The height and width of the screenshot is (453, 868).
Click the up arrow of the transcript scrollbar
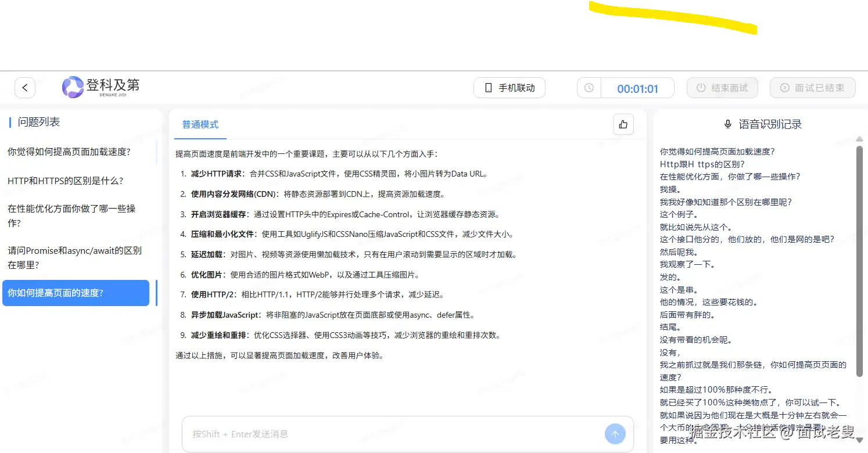pyautogui.click(x=859, y=139)
